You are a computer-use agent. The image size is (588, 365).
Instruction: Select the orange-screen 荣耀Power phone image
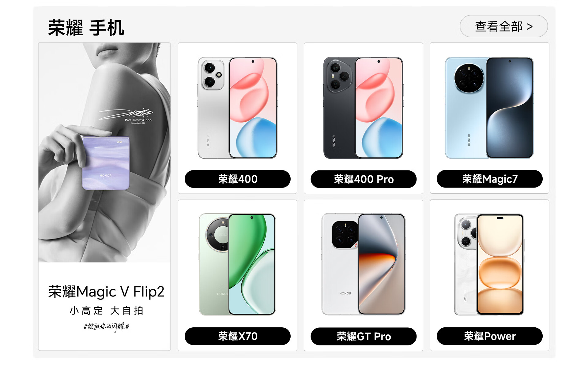(489, 265)
